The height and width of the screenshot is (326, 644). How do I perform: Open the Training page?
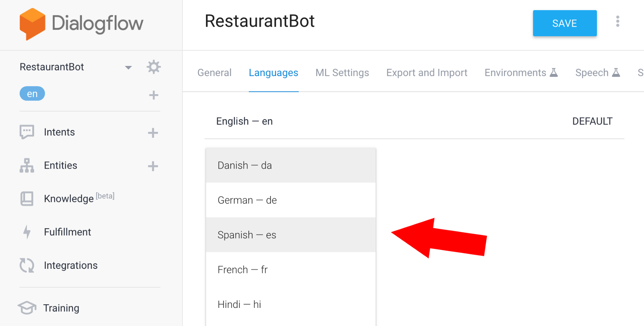point(61,308)
